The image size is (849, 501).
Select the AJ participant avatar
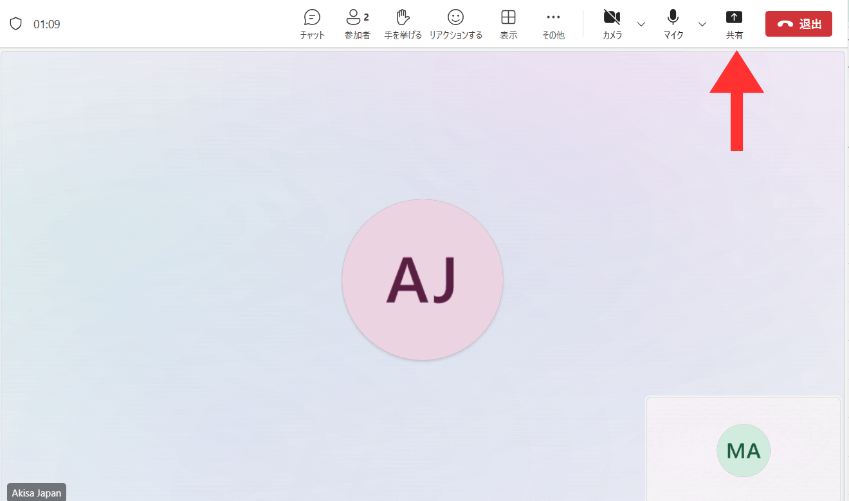[422, 279]
